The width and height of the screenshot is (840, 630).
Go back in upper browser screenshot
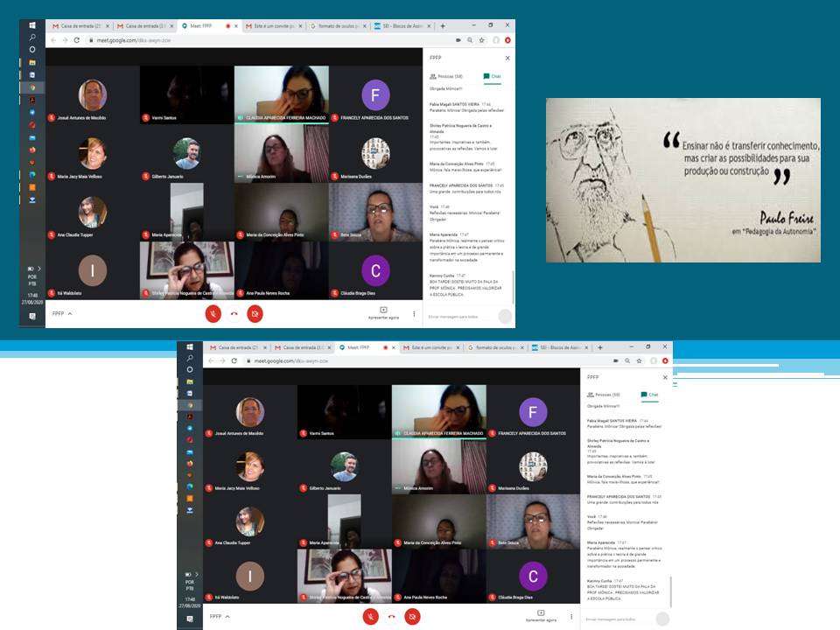[53, 40]
